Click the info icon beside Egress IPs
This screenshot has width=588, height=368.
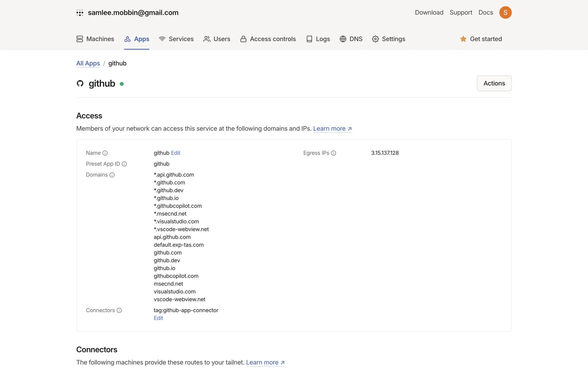coord(334,153)
